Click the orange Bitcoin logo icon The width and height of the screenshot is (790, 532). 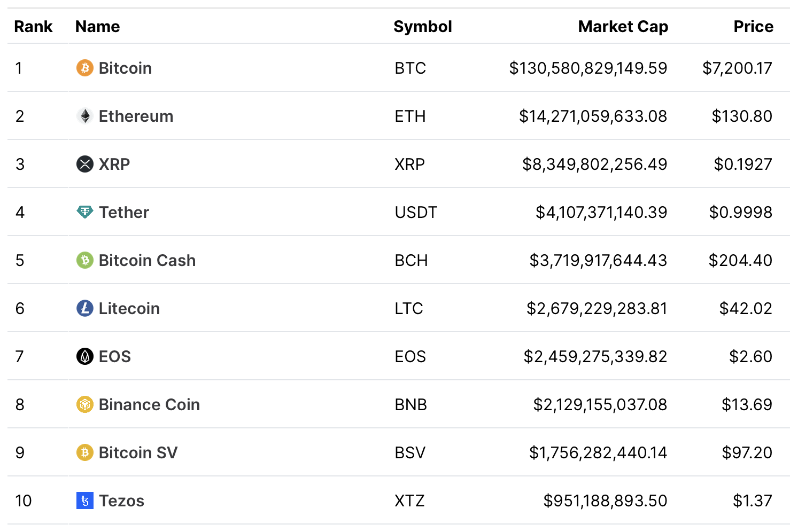tap(84, 68)
